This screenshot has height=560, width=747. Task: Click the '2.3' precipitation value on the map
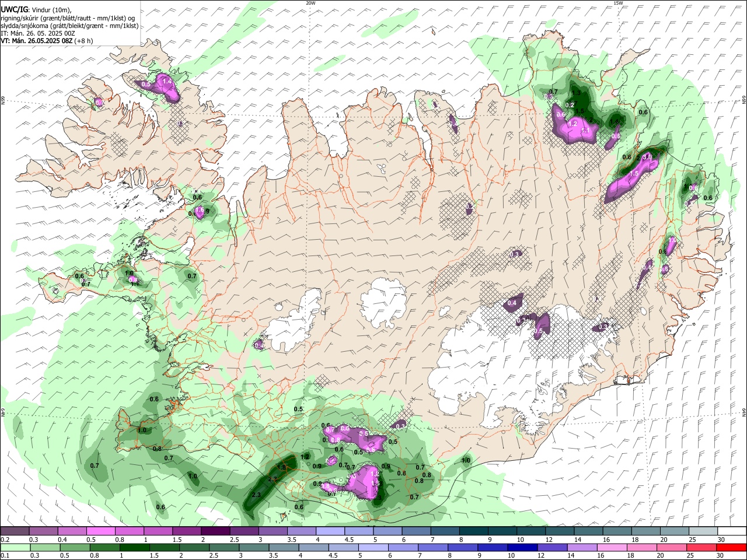click(256, 495)
